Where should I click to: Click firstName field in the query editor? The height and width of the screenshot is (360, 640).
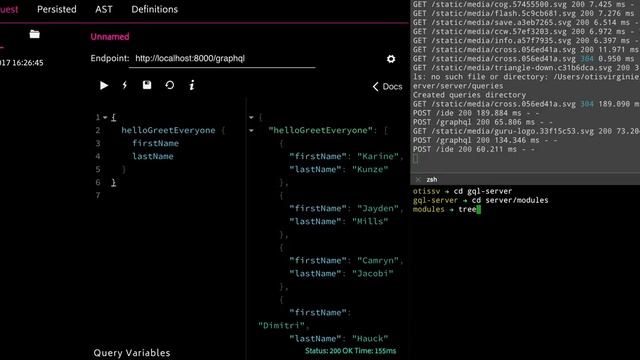156,143
